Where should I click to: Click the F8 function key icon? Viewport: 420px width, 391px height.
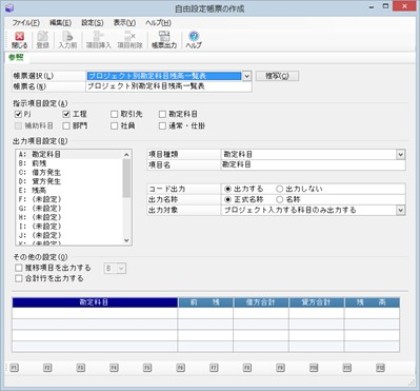[247, 367]
